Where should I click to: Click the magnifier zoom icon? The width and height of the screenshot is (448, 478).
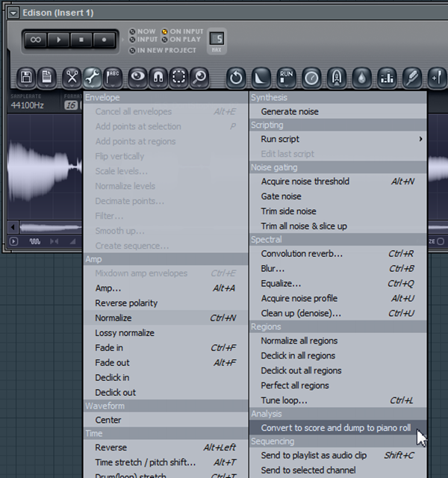point(199,76)
